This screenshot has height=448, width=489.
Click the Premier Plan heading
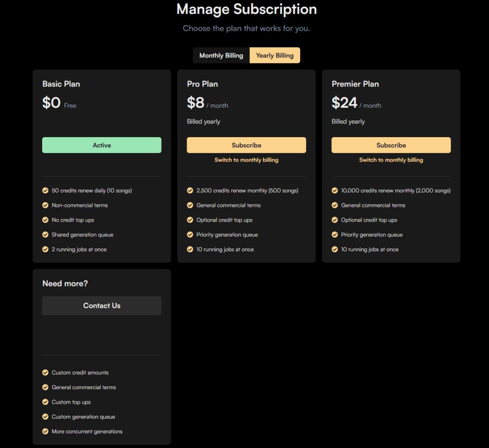coord(355,84)
